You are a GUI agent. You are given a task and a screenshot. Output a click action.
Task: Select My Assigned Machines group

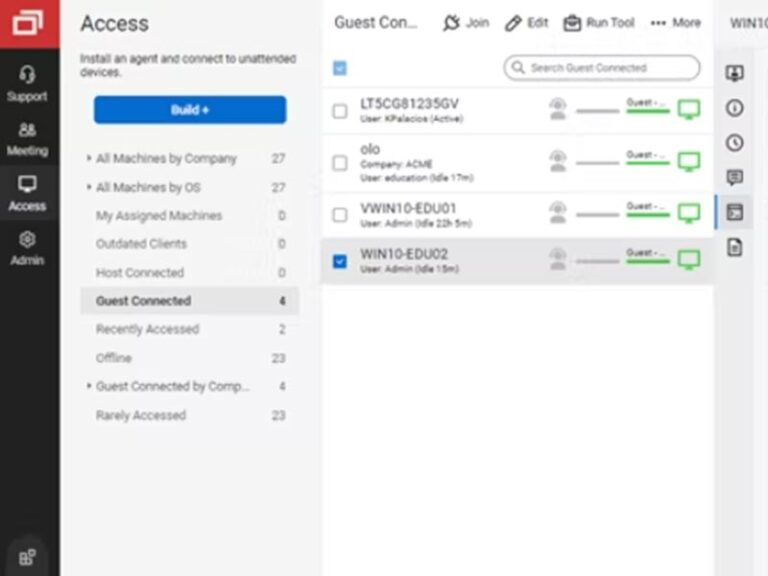[190, 216]
